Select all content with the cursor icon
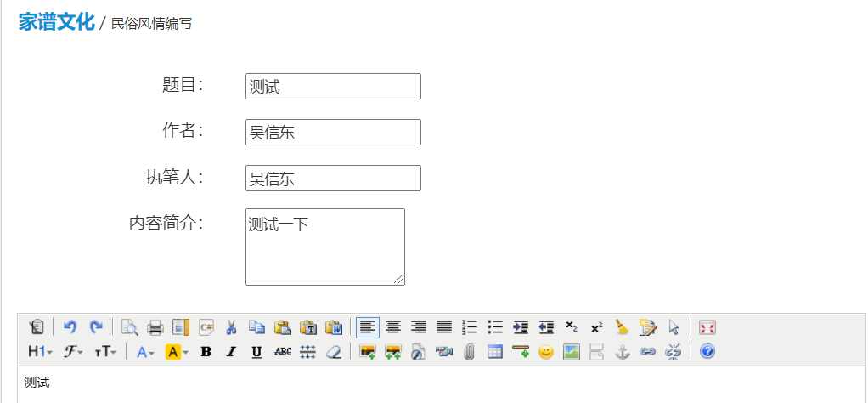This screenshot has width=868, height=403. coord(674,327)
